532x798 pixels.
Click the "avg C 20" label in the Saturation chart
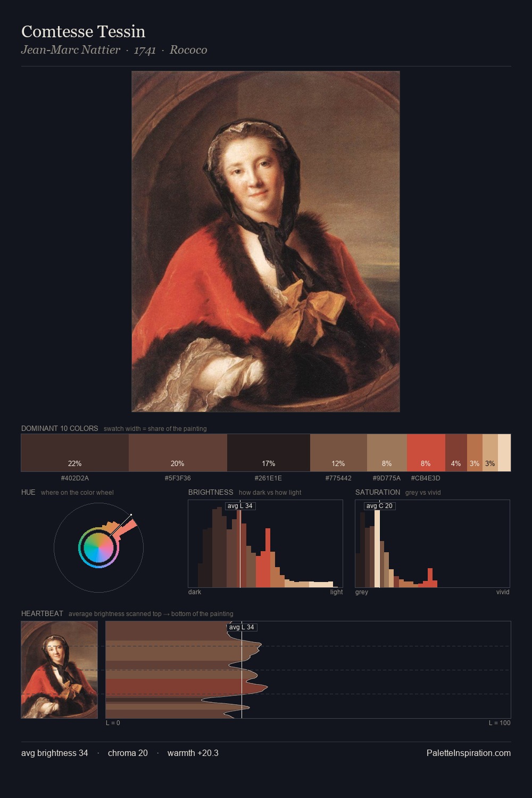click(379, 506)
